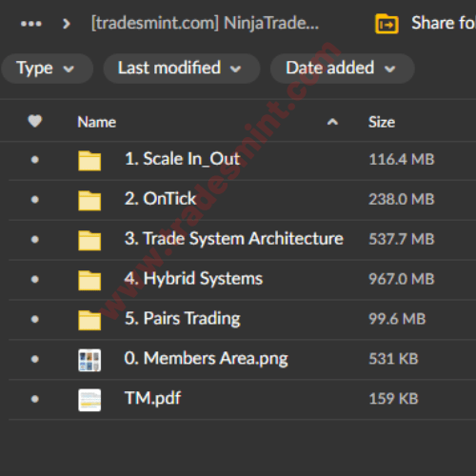Viewport: 476px width, 476px height.
Task: Click the Share folder button text
Action: [x=444, y=23]
